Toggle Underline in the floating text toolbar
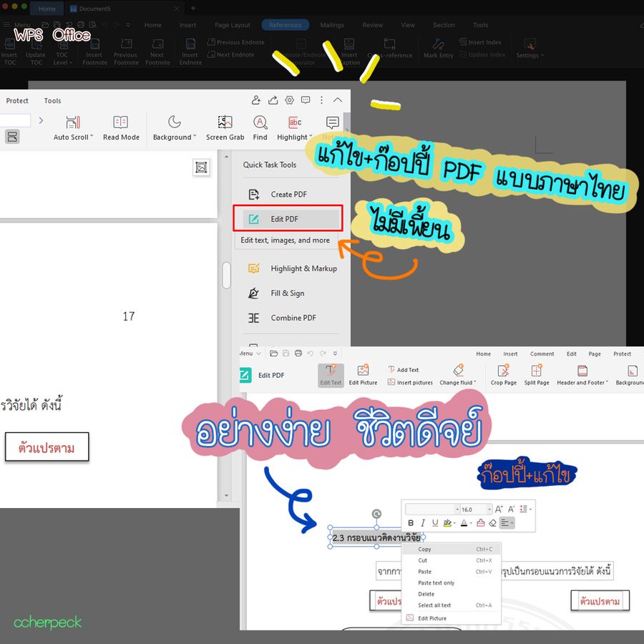This screenshot has width=644, height=644. point(435,523)
